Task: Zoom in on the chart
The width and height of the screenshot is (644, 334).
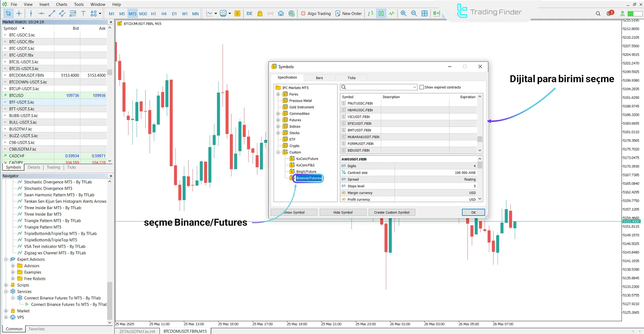Action: tap(403, 13)
